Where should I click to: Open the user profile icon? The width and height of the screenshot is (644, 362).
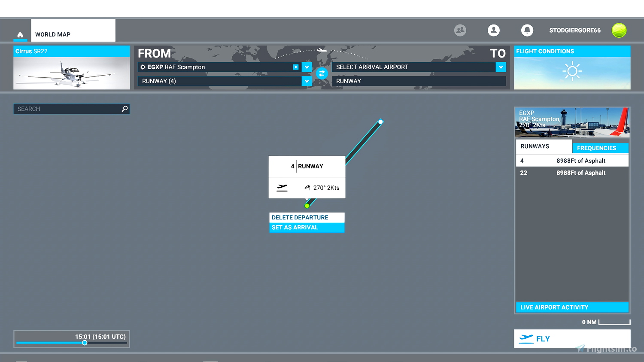[494, 30]
